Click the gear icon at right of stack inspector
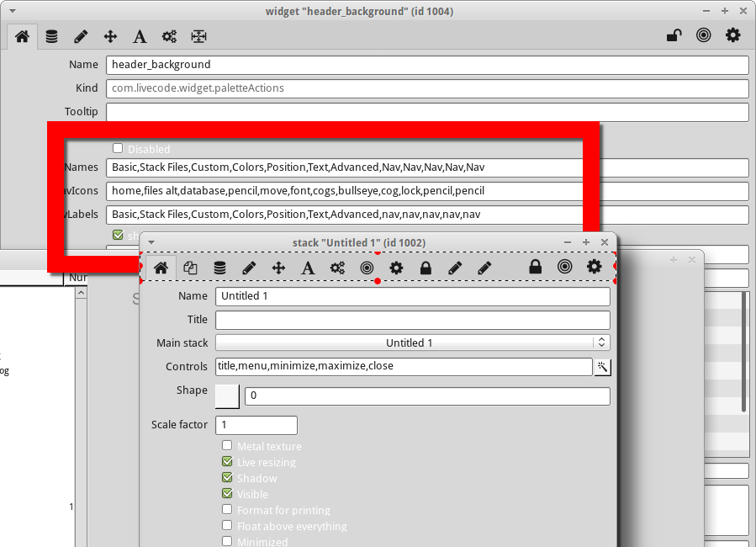This screenshot has height=547, width=756. [595, 267]
